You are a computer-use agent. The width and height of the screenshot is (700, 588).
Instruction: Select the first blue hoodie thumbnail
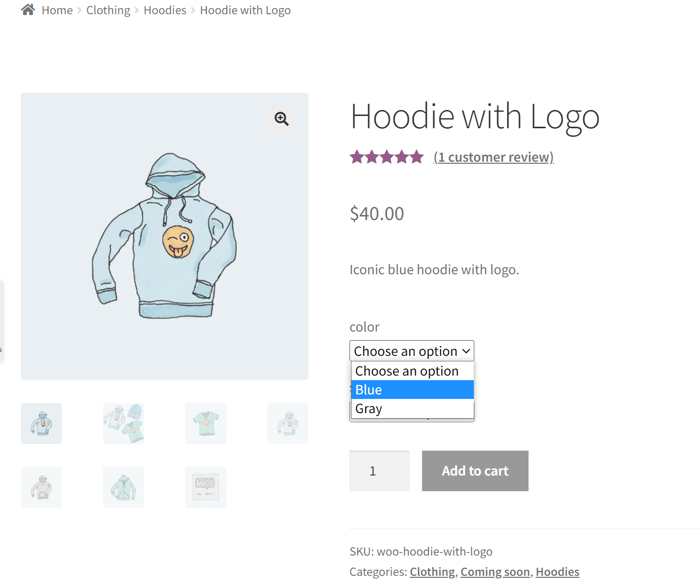tap(41, 423)
